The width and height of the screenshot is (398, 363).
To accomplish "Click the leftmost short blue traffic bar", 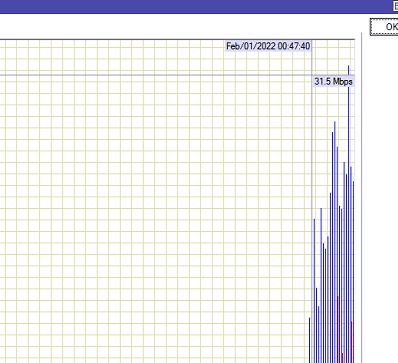I will tap(309, 340).
